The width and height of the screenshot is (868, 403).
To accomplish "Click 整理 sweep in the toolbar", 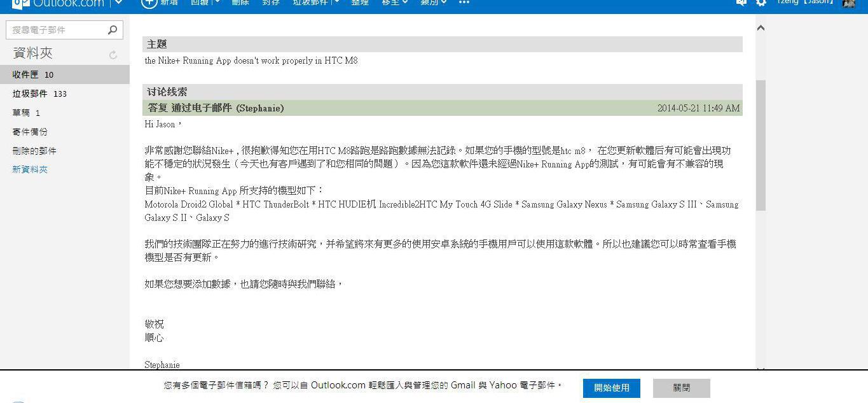I will click(x=360, y=3).
